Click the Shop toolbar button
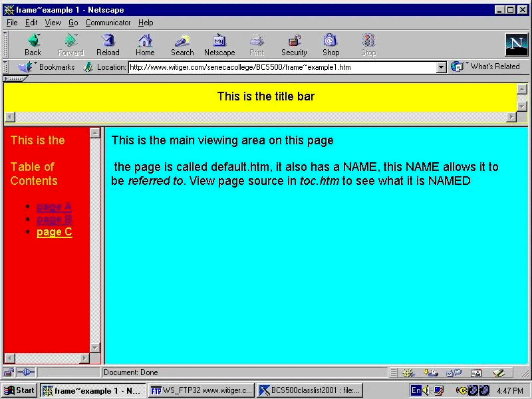532x399 pixels. [x=331, y=45]
